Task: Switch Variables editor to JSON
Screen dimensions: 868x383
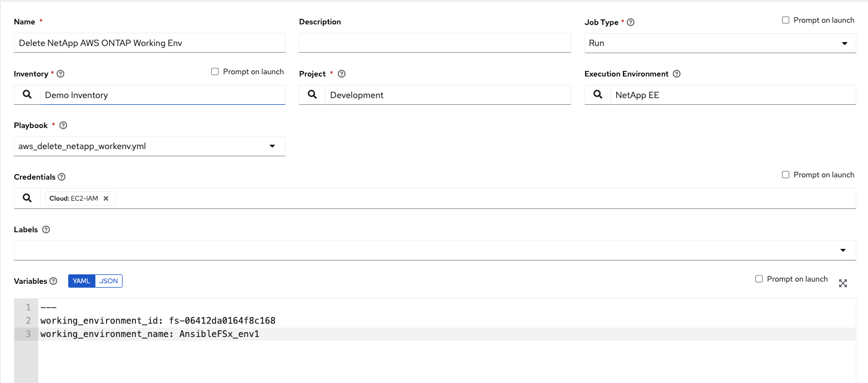Action: click(109, 281)
